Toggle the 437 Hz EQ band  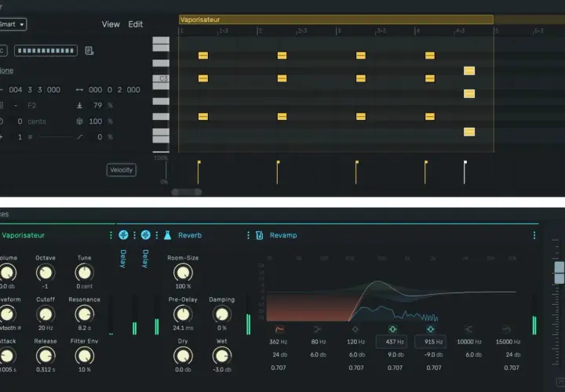392,329
